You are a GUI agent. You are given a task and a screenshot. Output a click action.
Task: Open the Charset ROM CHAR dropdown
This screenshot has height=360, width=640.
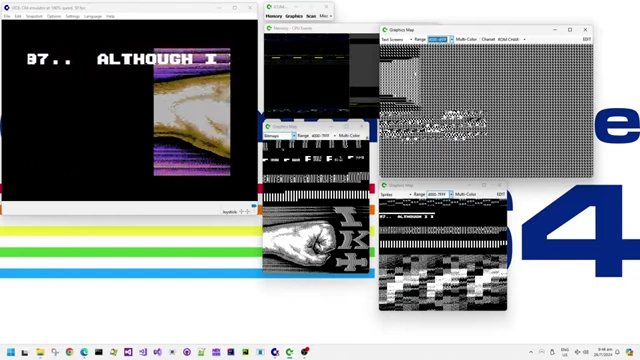click(511, 40)
